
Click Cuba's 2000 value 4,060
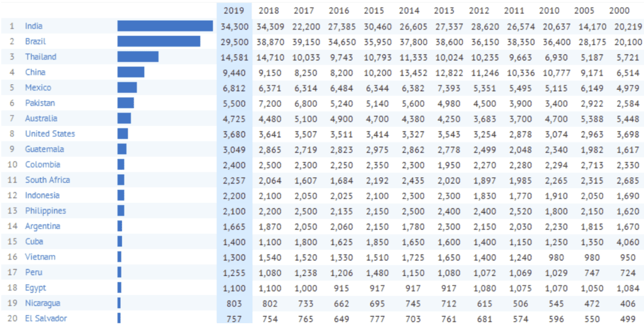click(x=621, y=241)
